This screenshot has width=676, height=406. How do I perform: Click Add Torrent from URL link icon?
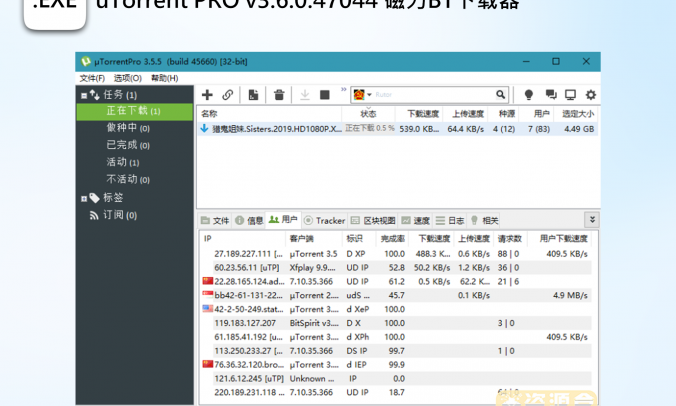tap(228, 95)
